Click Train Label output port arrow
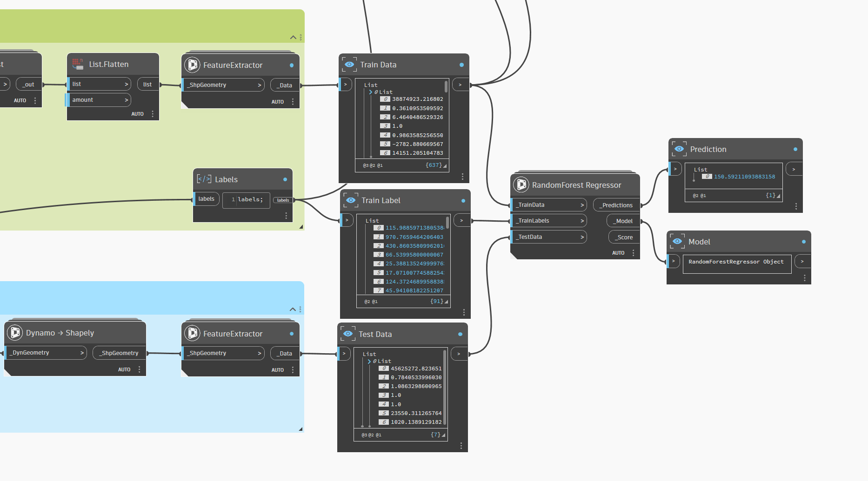 tap(461, 220)
